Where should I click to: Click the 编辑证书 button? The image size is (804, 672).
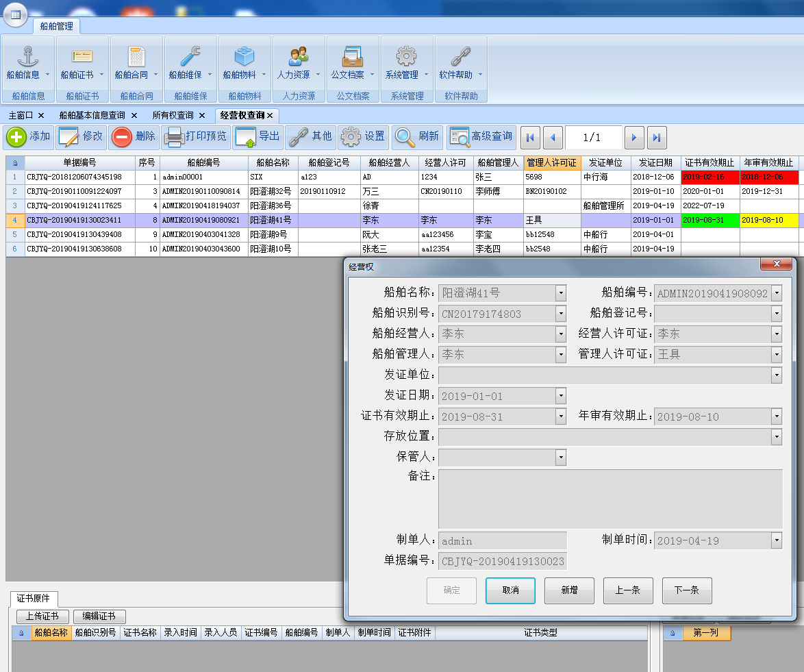coord(99,616)
